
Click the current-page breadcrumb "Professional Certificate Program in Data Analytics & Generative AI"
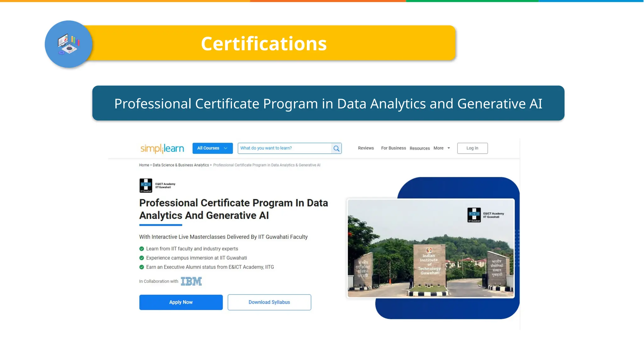[267, 165]
